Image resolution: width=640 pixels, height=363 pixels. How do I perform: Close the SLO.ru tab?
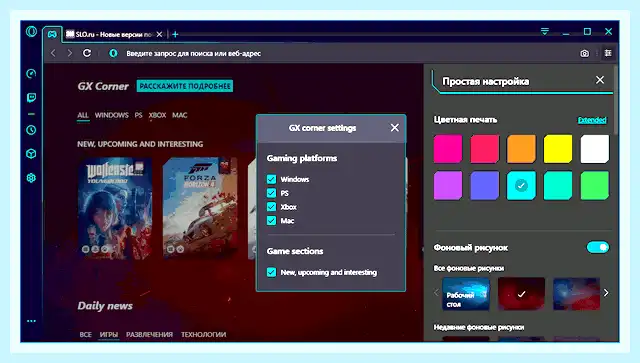(x=160, y=34)
